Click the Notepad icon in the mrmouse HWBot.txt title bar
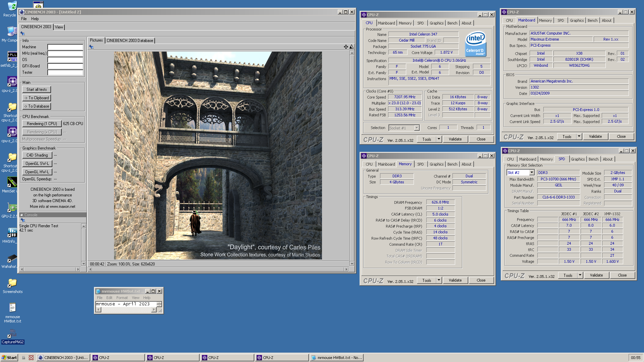 point(98,291)
